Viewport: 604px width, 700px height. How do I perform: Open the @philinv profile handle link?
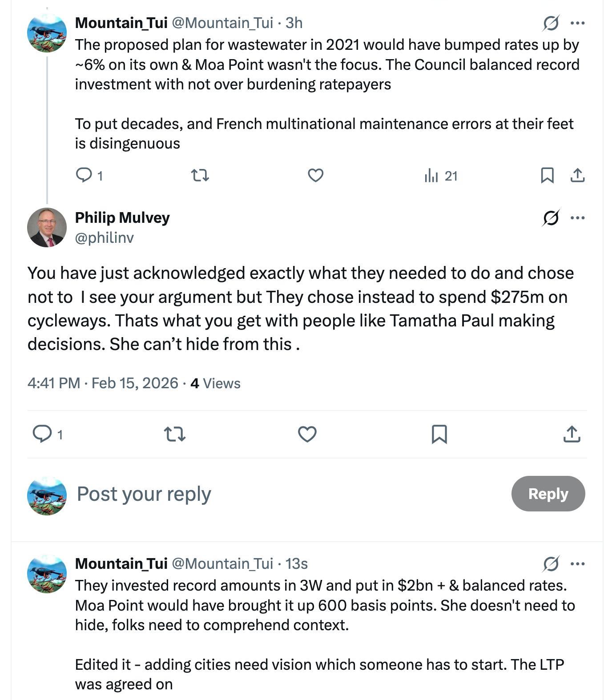[104, 238]
